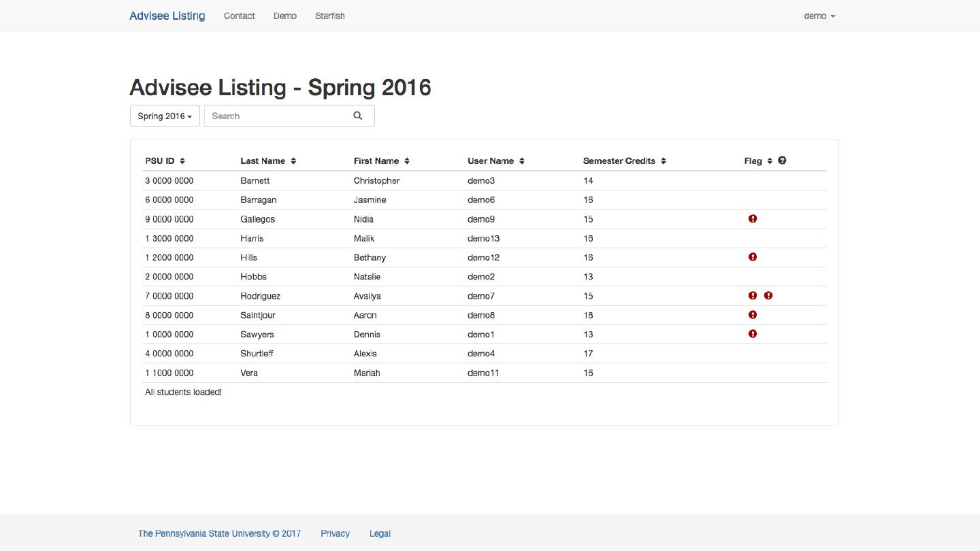Expand the demo user menu
Viewport: 980px width, 551px height.
point(819,16)
